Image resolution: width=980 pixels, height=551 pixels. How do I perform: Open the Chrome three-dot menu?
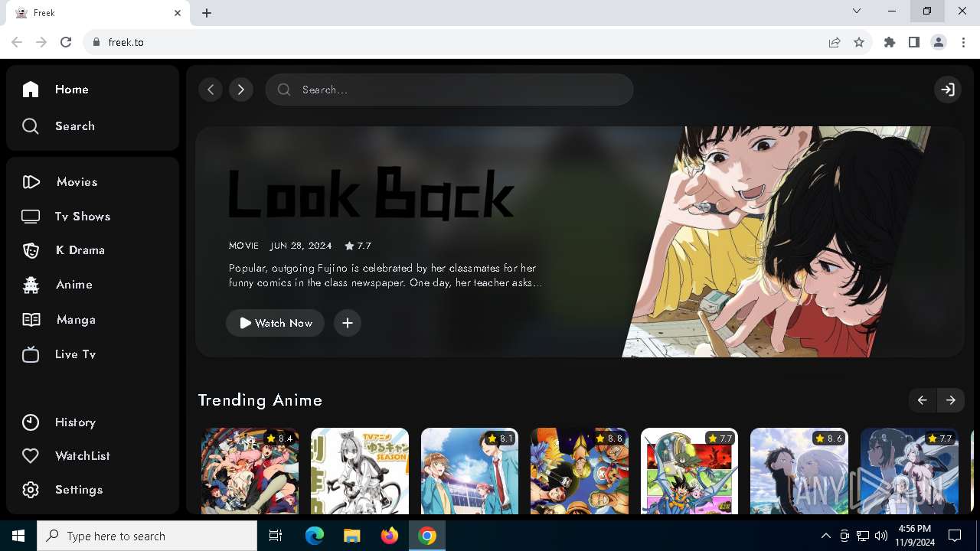tap(963, 42)
